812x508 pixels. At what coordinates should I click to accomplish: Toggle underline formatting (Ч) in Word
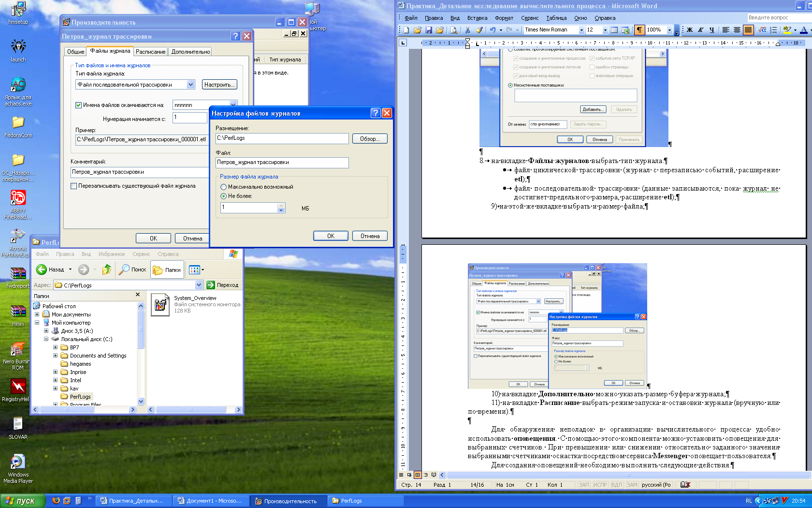(712, 30)
